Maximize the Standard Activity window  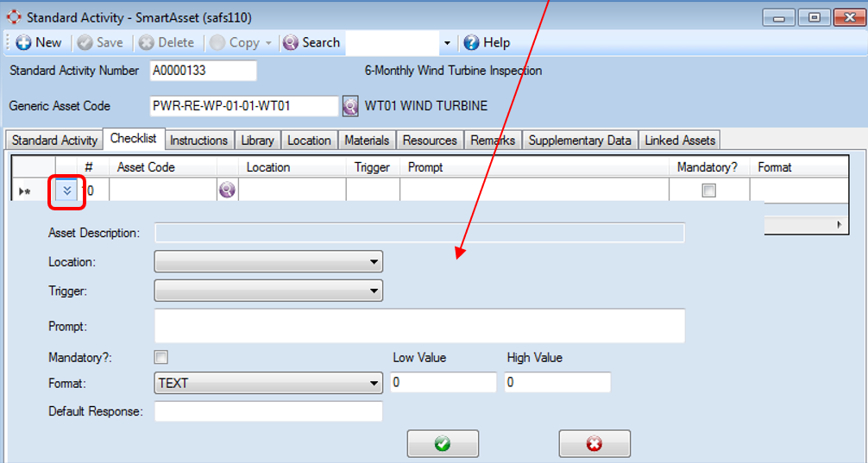pyautogui.click(x=815, y=18)
